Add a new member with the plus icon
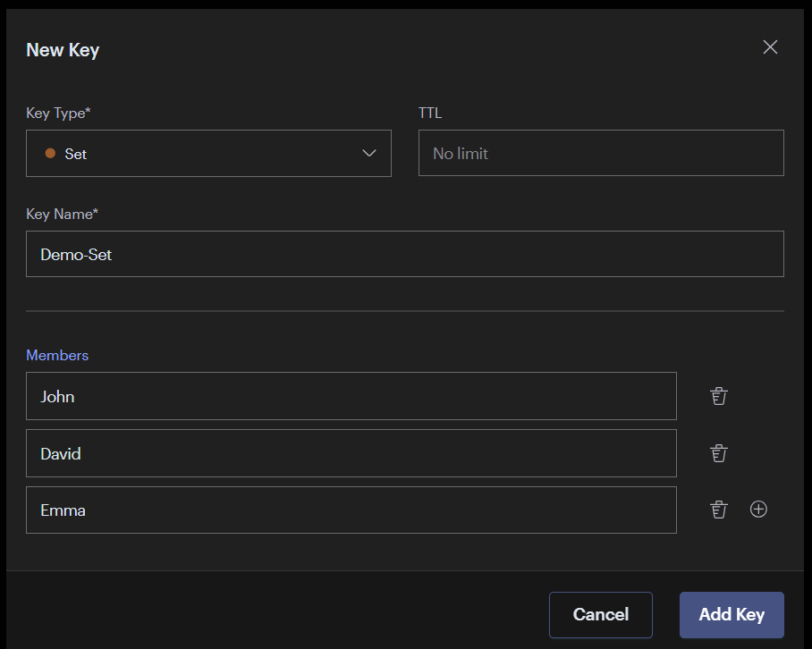 [758, 509]
